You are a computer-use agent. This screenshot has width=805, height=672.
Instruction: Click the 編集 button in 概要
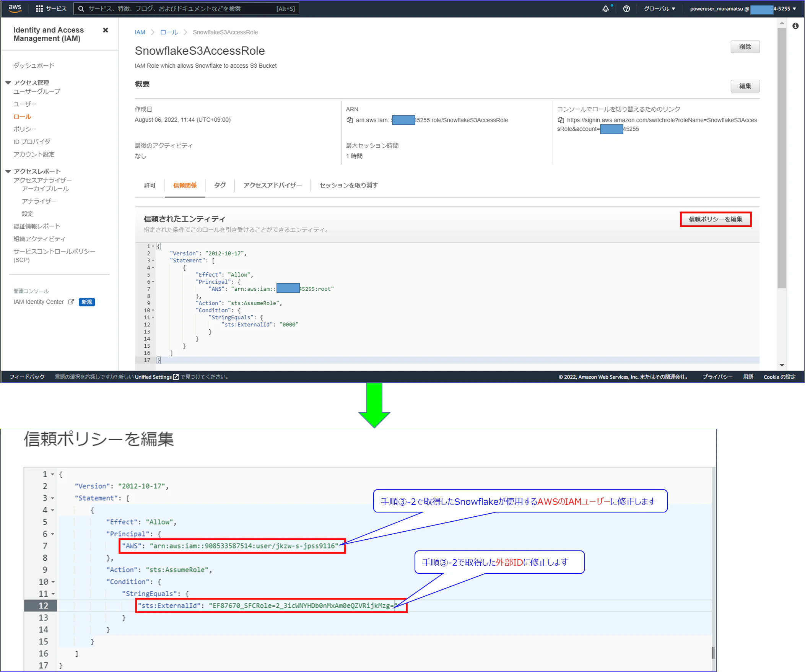(745, 86)
